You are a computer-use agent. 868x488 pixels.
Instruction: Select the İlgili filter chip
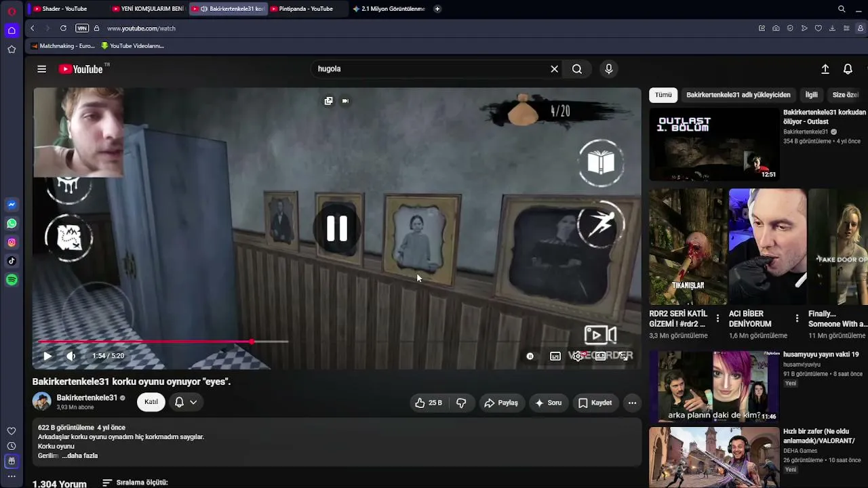coord(811,95)
